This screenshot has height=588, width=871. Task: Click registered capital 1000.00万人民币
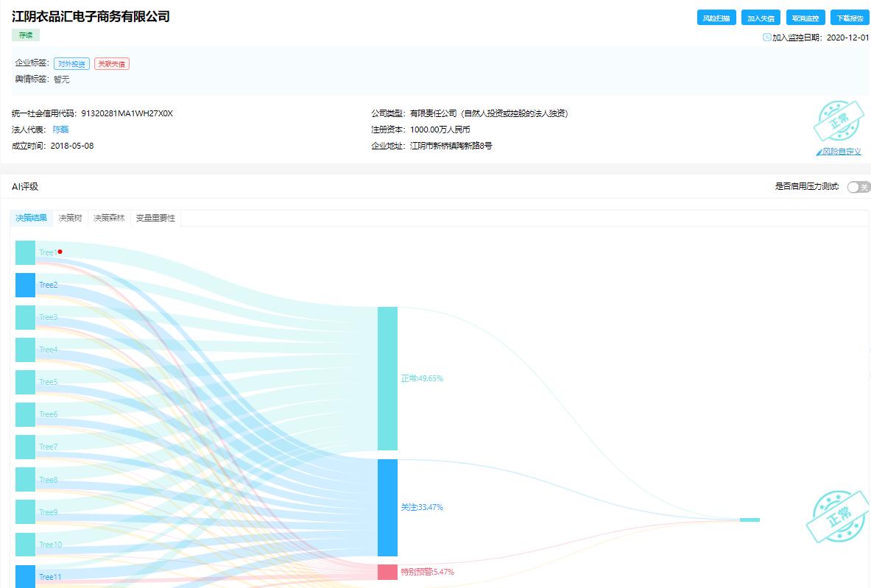pos(440,130)
